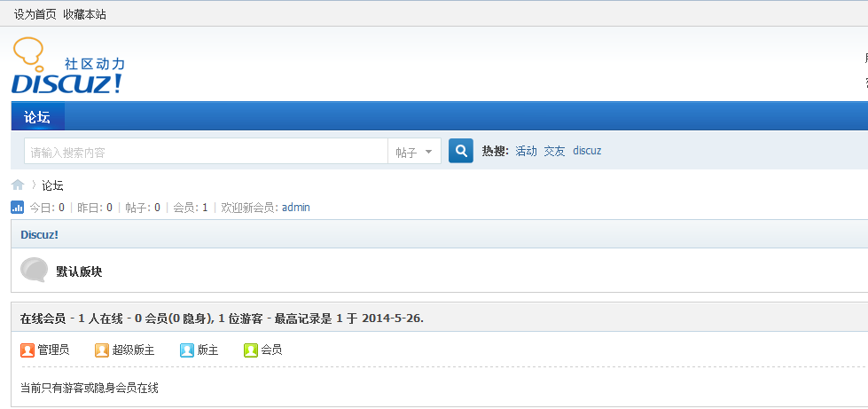
Task: Click the home icon in breadcrumb
Action: click(x=17, y=185)
